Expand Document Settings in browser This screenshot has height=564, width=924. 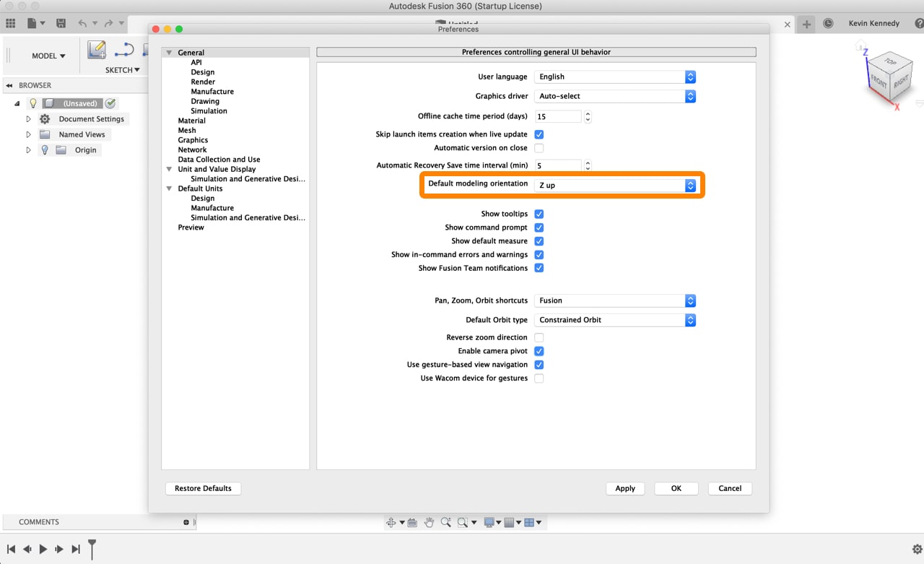(x=29, y=119)
